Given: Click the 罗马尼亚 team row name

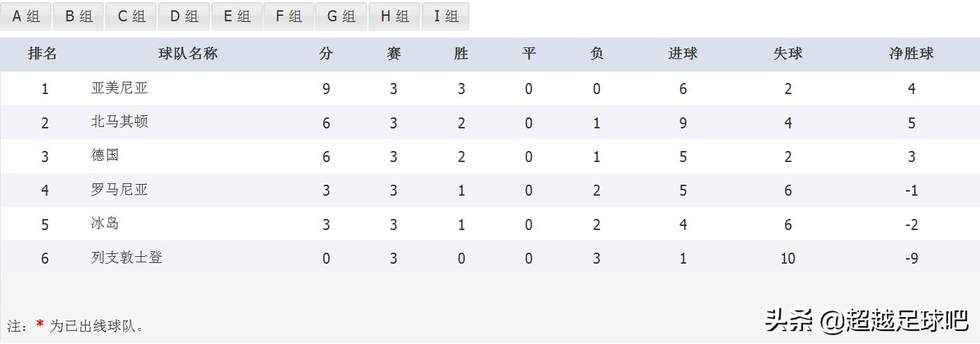Looking at the screenshot, I should [x=119, y=190].
